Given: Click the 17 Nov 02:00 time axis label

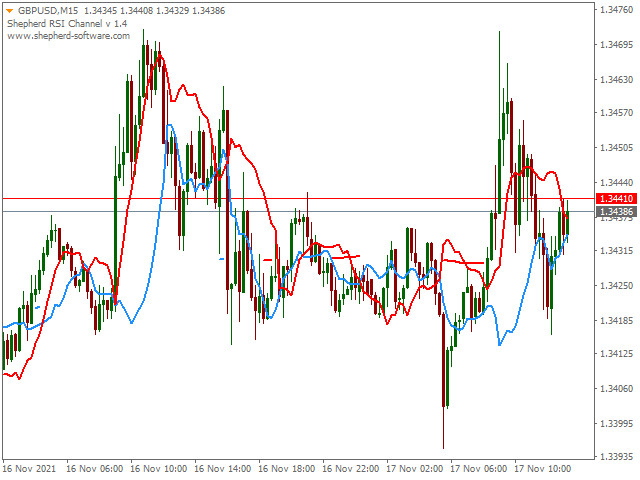Looking at the screenshot, I should (x=415, y=469).
